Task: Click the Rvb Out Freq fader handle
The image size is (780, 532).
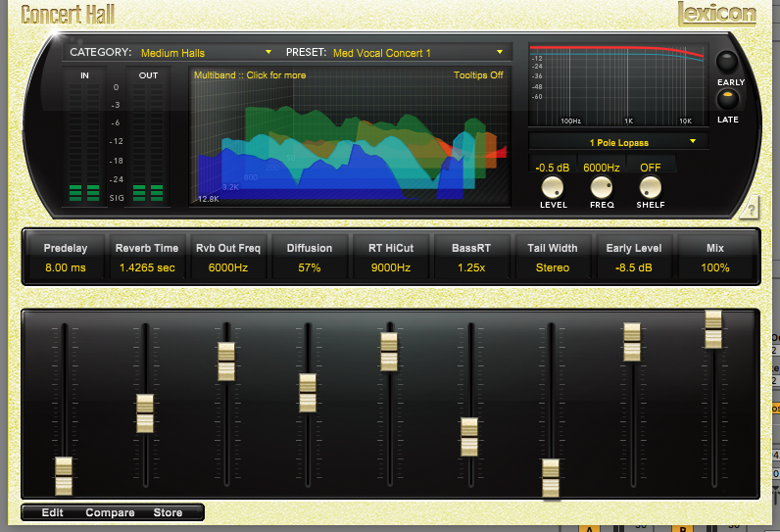Action: (226, 362)
